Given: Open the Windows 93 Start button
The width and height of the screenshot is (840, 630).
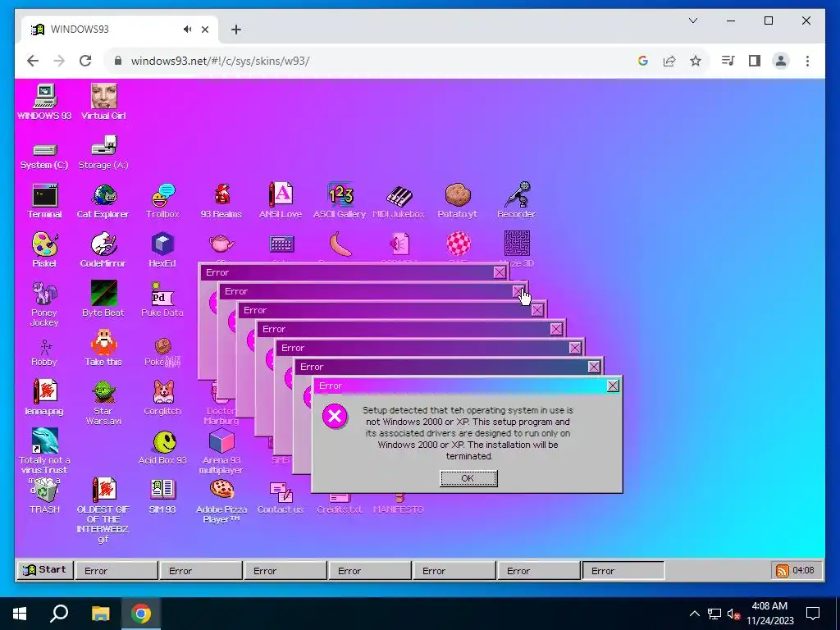Looking at the screenshot, I should (44, 570).
